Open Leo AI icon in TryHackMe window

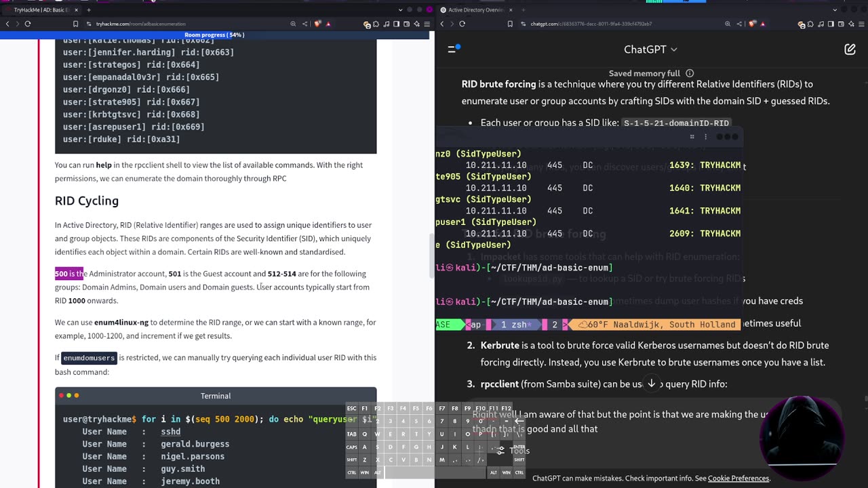point(417,24)
